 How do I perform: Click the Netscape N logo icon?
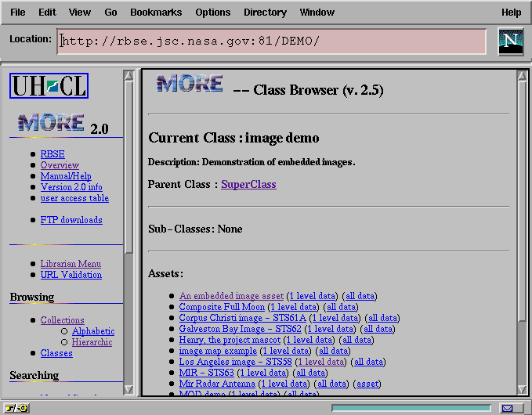pyautogui.click(x=511, y=41)
